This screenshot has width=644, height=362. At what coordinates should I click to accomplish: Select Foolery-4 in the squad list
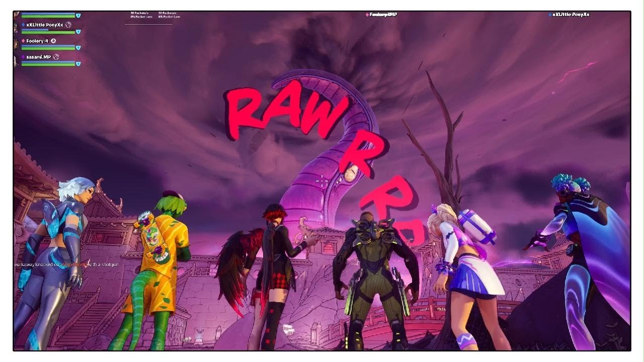click(37, 41)
